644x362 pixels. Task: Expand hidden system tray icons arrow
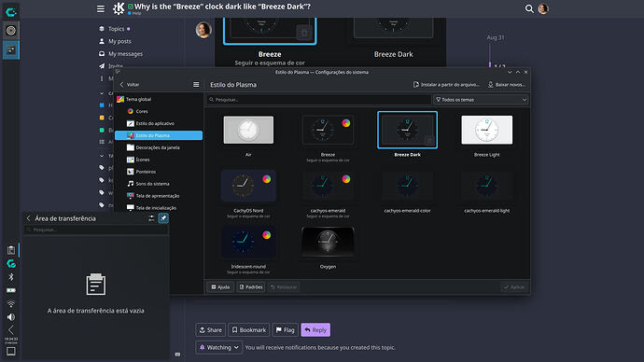coord(11,329)
